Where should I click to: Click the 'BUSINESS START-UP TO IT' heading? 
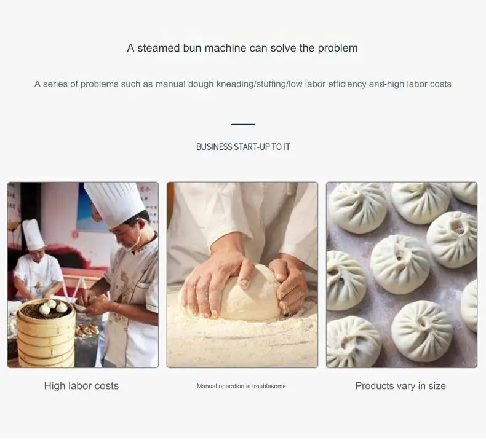click(x=243, y=147)
